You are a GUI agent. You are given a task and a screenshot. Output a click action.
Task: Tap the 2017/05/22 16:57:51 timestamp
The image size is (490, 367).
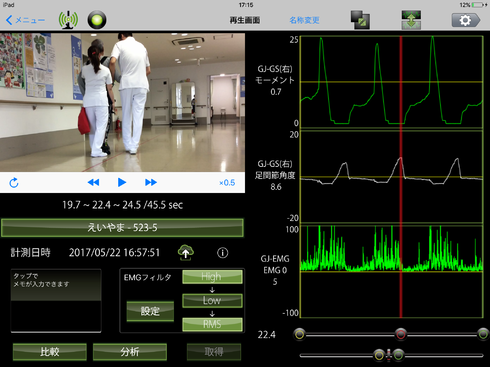[114, 253]
